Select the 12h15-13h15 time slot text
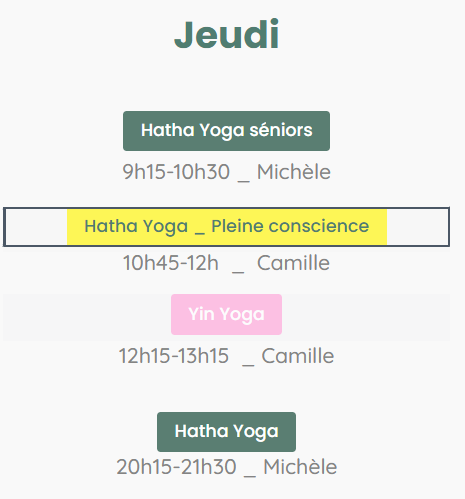 coord(174,356)
